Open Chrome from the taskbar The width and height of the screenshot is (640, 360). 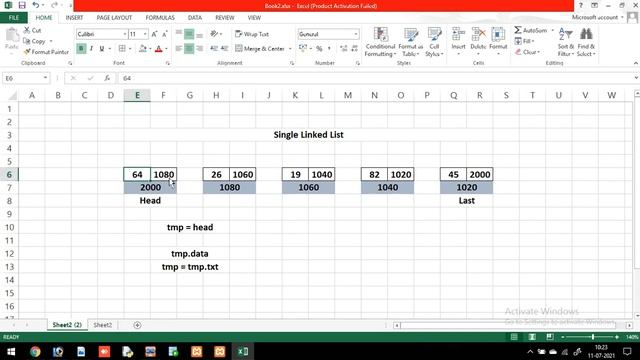[x=35, y=351]
